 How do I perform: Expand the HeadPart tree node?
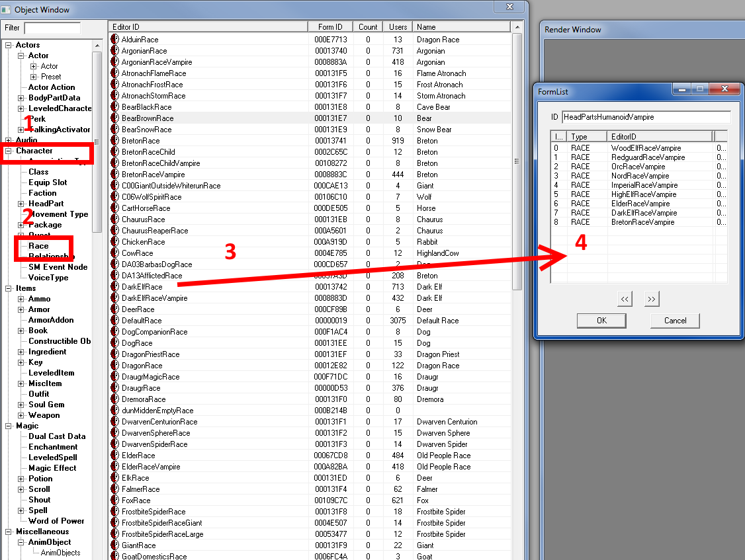pos(22,204)
